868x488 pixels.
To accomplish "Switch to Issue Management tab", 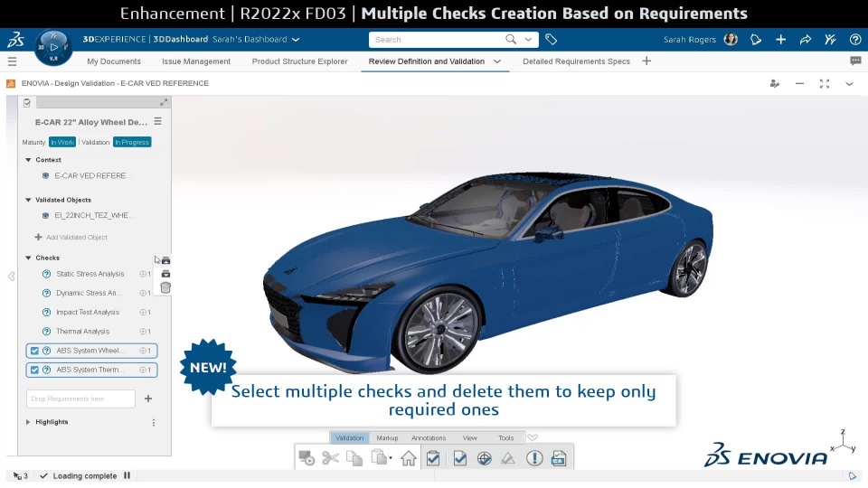I will click(196, 61).
